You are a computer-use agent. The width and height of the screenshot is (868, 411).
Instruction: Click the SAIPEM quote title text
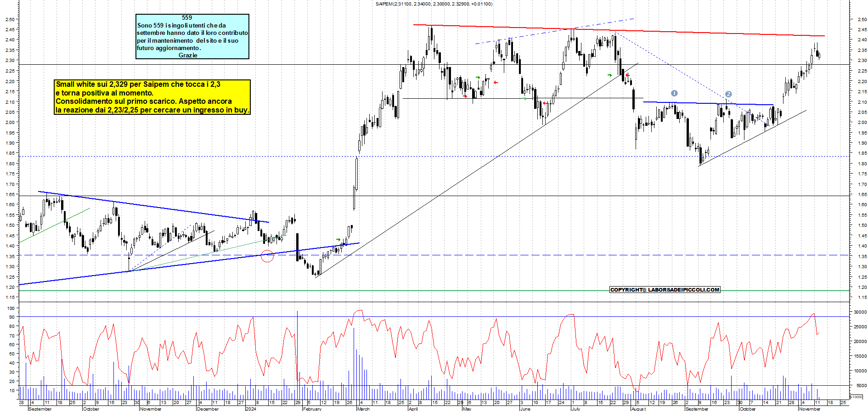click(434, 4)
